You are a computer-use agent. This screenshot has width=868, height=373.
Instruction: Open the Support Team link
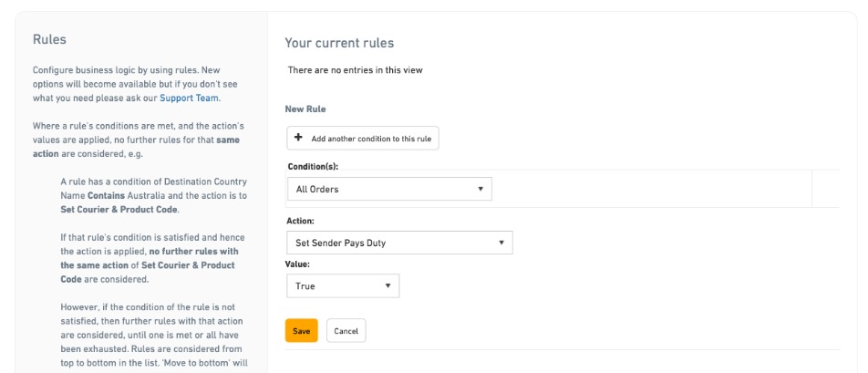coord(190,98)
